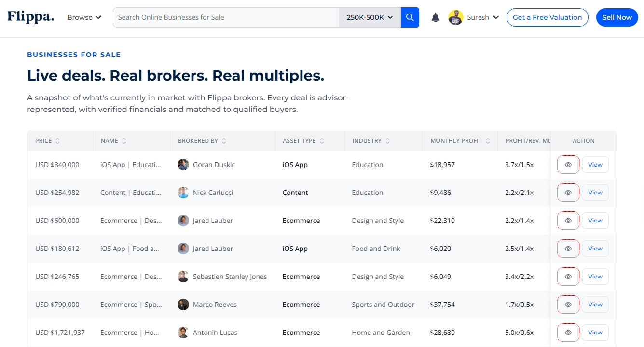Screen dimensions: 644x347
Task: Click Sebastien Stanley Jones's avatar
Action: pos(183,277)
